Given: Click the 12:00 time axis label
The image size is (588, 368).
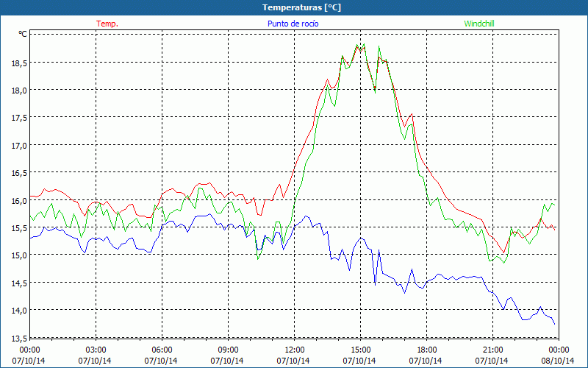Looking at the screenshot, I should pos(294,350).
